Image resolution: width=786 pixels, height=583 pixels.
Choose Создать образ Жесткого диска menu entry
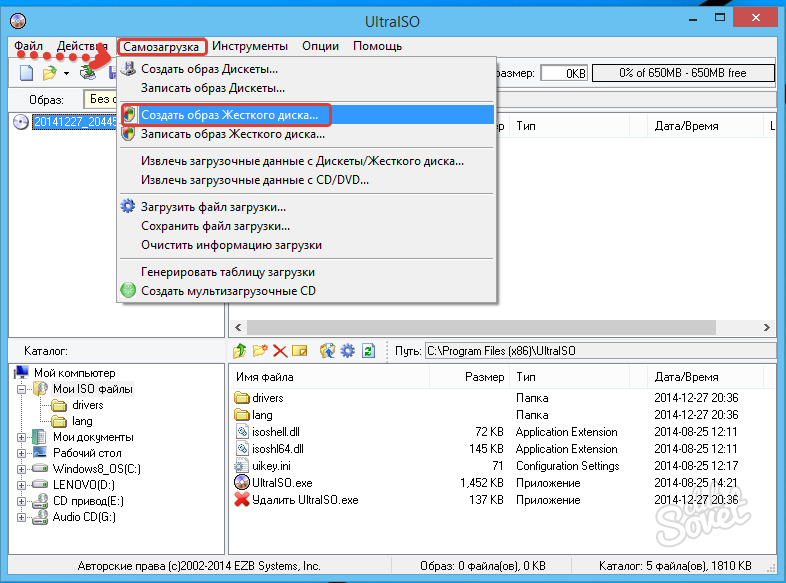230,115
